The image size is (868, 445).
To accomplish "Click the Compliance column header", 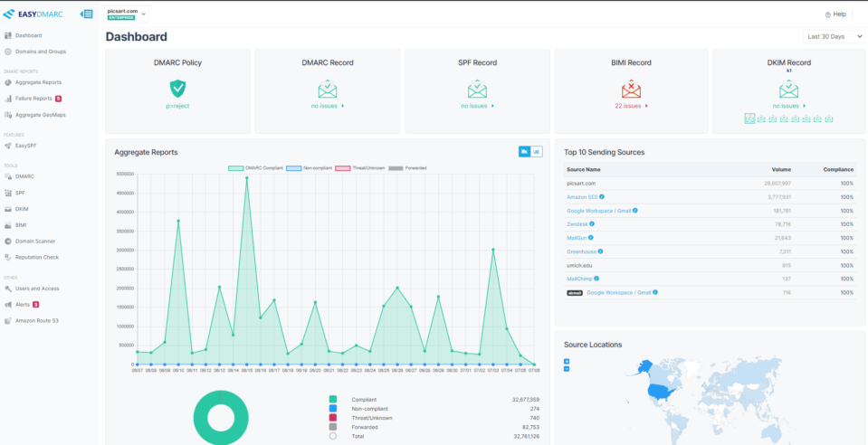I will click(838, 169).
